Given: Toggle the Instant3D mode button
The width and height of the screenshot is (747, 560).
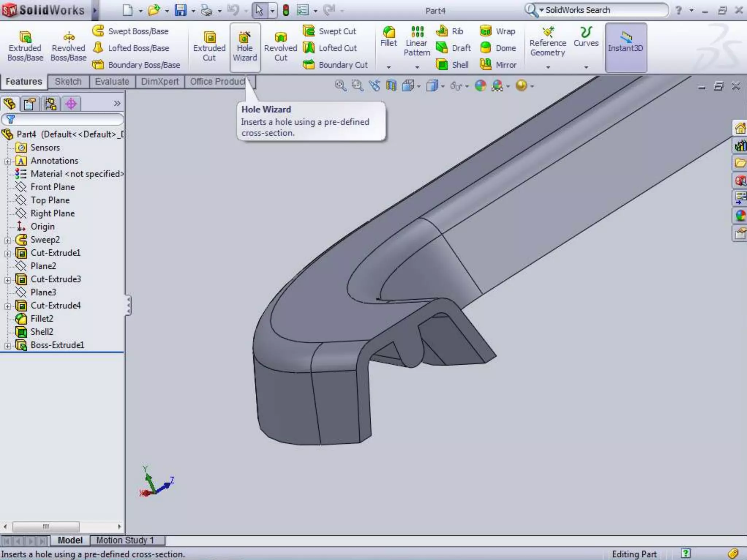Looking at the screenshot, I should pyautogui.click(x=626, y=47).
